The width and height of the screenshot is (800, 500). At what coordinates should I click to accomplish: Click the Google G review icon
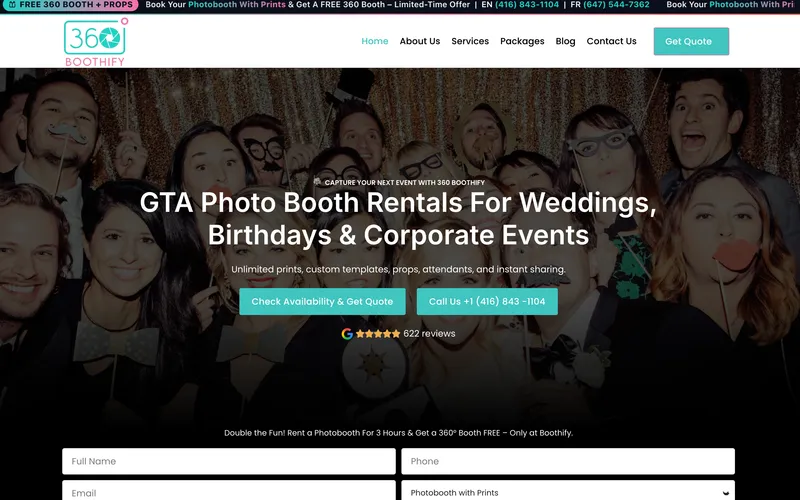347,334
